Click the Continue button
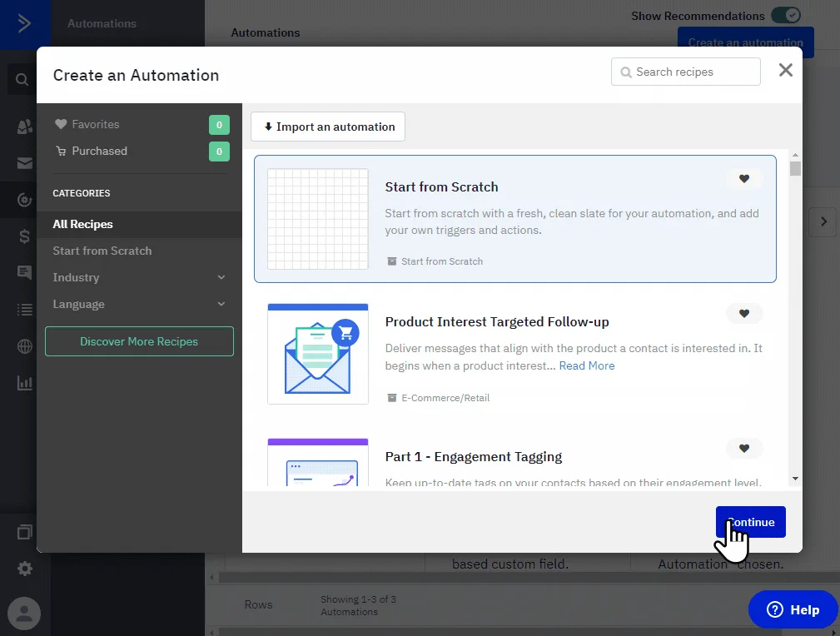This screenshot has width=840, height=636. pos(751,522)
